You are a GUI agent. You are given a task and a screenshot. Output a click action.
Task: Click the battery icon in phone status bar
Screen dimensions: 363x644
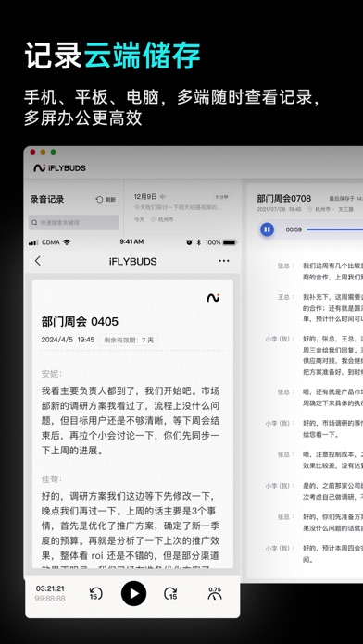coord(231,242)
